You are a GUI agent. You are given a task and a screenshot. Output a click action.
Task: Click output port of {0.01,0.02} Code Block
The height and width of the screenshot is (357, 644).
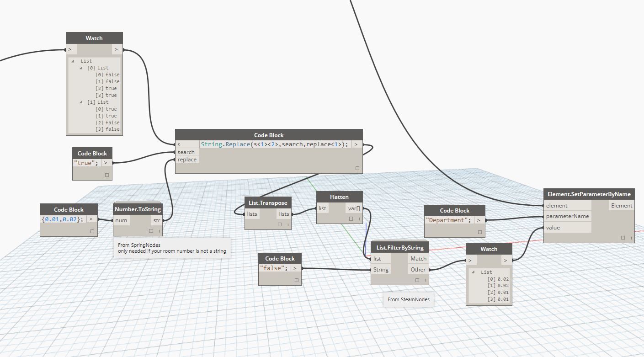click(91, 219)
